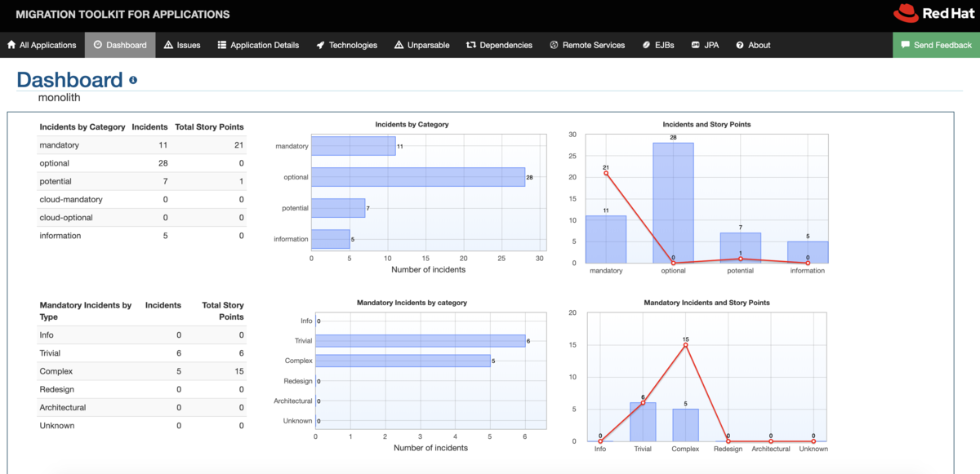Image resolution: width=980 pixels, height=474 pixels.
Task: Click the rocket icon beside Technologies
Action: [320, 45]
